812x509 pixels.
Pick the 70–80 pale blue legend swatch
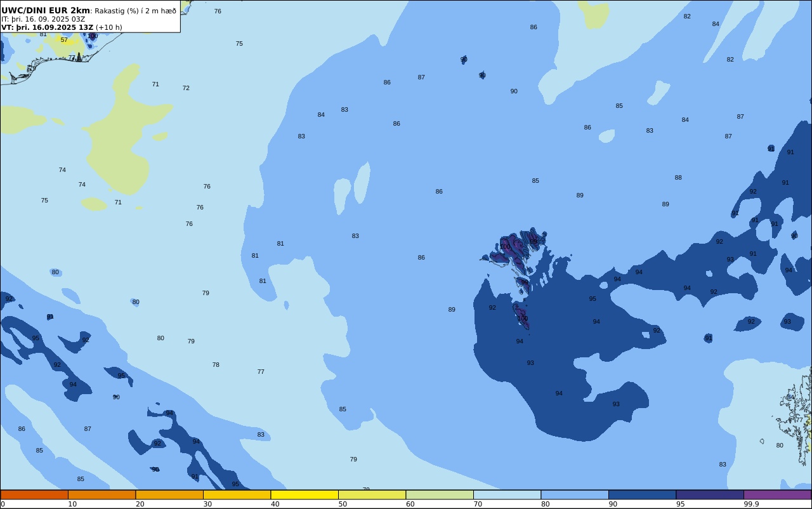pyautogui.click(x=507, y=494)
